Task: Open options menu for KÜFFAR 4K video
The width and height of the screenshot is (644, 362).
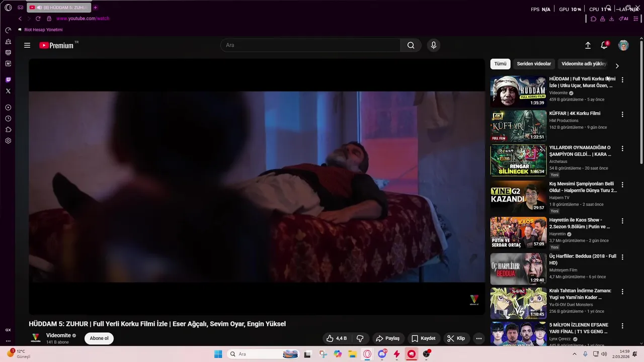Action: coord(622,115)
